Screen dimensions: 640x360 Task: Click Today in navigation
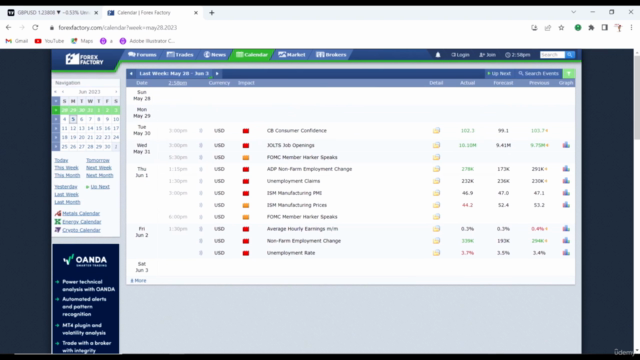tap(61, 160)
